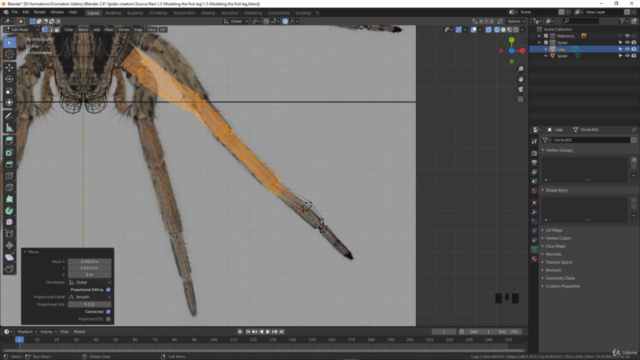Choose the Bevel tool

[9, 164]
